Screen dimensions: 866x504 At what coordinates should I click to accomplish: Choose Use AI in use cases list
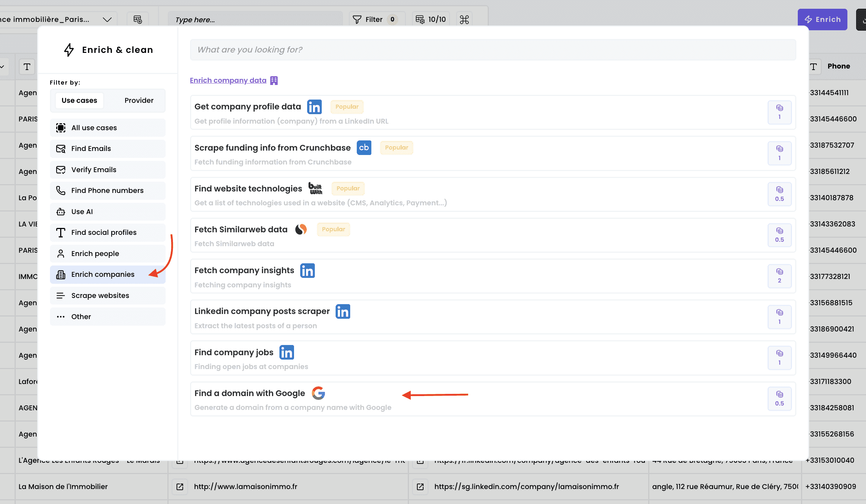(82, 212)
